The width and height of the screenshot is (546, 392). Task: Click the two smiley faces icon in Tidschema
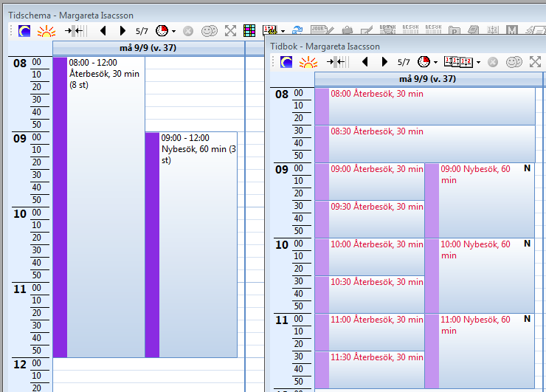pyautogui.click(x=210, y=31)
